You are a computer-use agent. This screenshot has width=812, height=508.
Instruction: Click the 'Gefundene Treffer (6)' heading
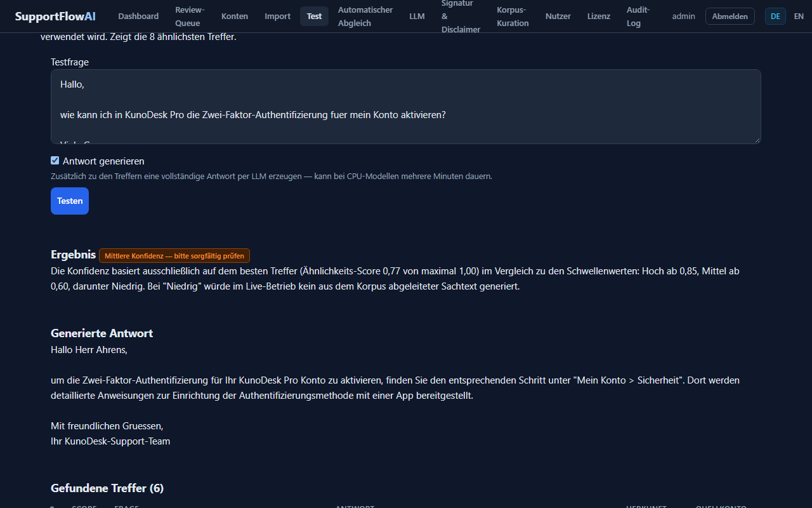pos(107,488)
